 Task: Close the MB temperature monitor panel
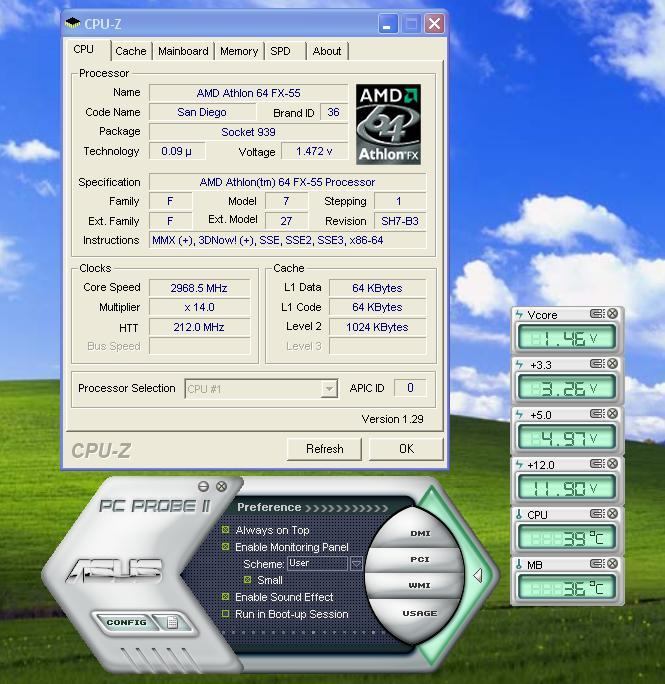[x=613, y=564]
